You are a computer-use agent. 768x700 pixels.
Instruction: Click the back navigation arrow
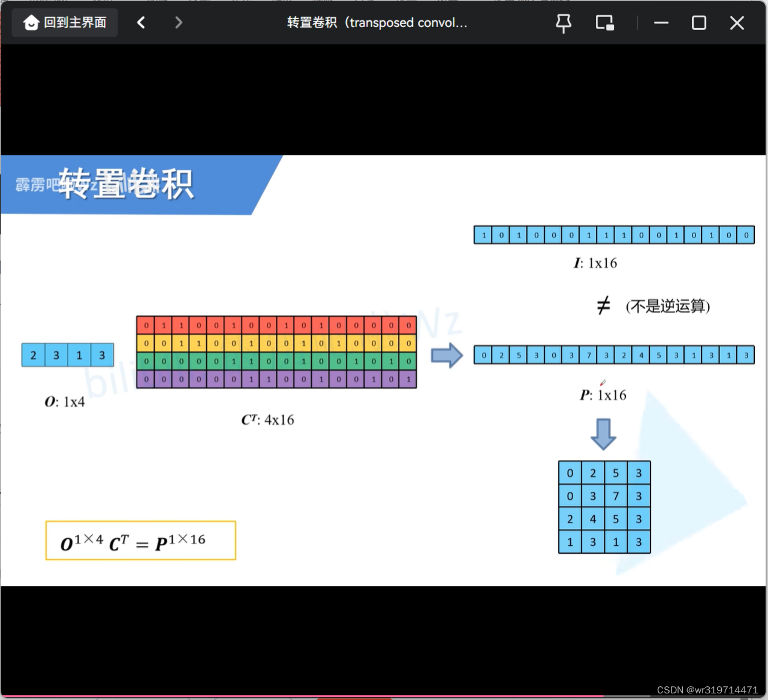click(141, 22)
